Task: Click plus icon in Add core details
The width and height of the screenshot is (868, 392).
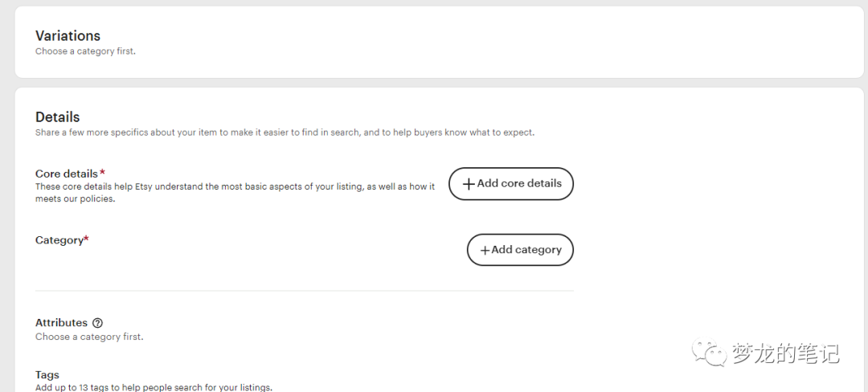Action: 469,184
